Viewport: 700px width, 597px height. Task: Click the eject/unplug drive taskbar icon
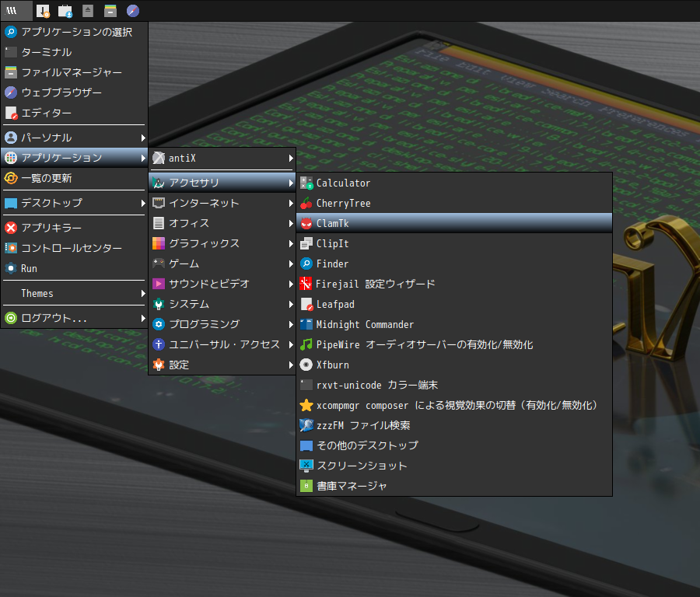pos(88,11)
